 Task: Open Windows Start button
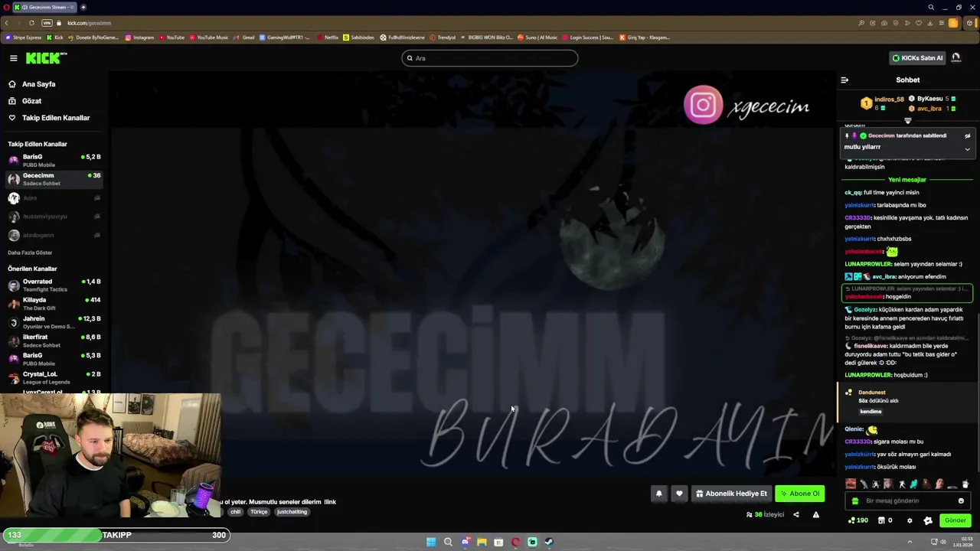click(x=431, y=542)
